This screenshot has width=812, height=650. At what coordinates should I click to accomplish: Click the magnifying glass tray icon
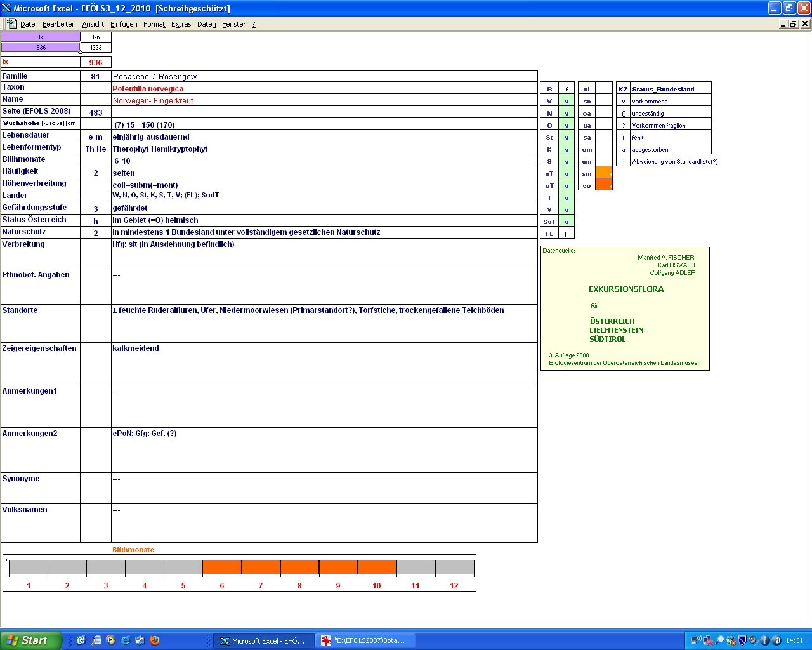click(x=719, y=640)
